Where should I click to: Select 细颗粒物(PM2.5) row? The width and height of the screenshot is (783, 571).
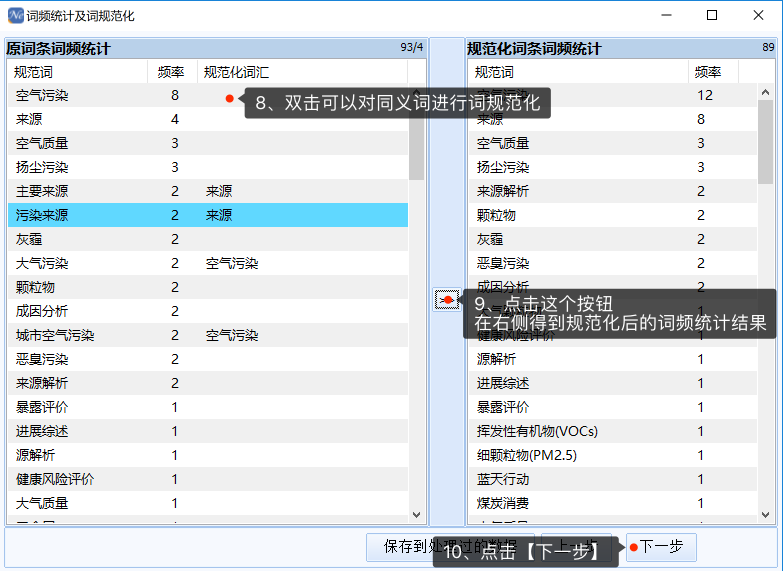(613, 455)
